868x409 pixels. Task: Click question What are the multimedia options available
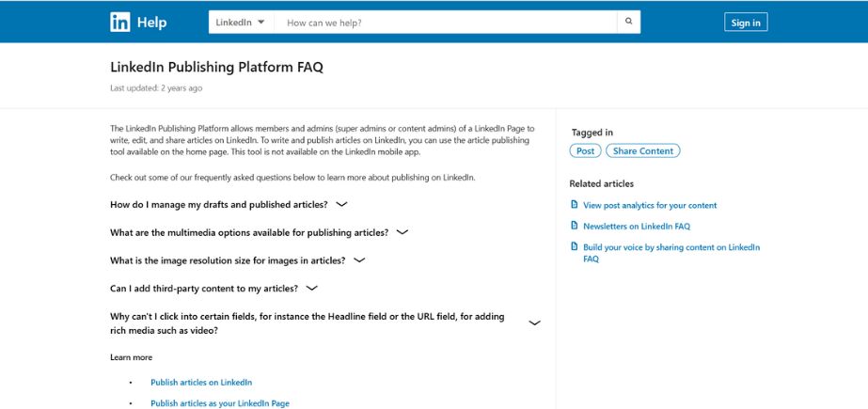[249, 232]
